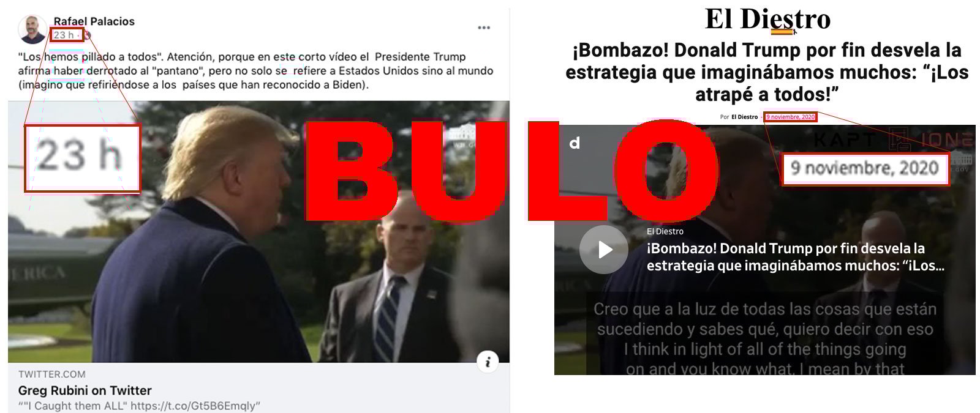The height and width of the screenshot is (413, 980).
Task: Open Rafael Palacios profile name link
Action: tap(94, 21)
